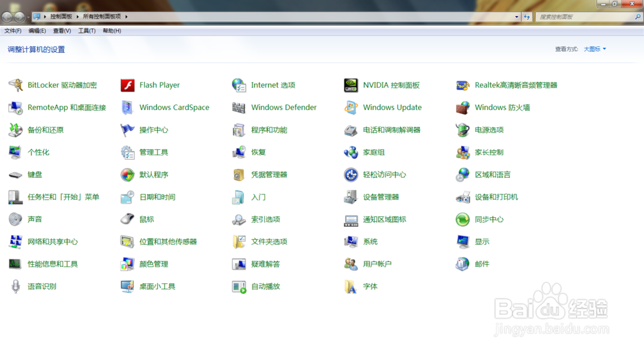Viewport: 644px width, 351px height.
Task: Open 默认程序 icon
Action: [x=128, y=175]
